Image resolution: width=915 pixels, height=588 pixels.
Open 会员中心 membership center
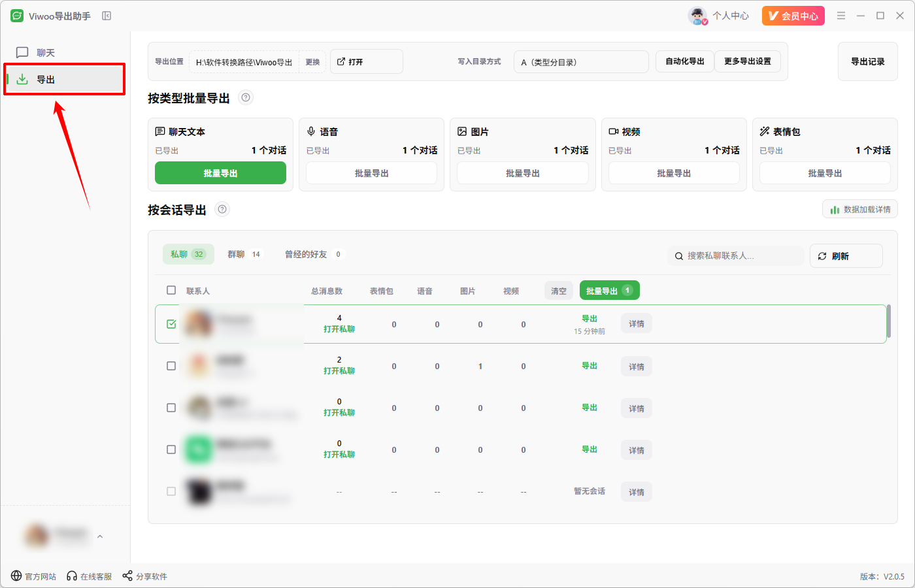[793, 16]
